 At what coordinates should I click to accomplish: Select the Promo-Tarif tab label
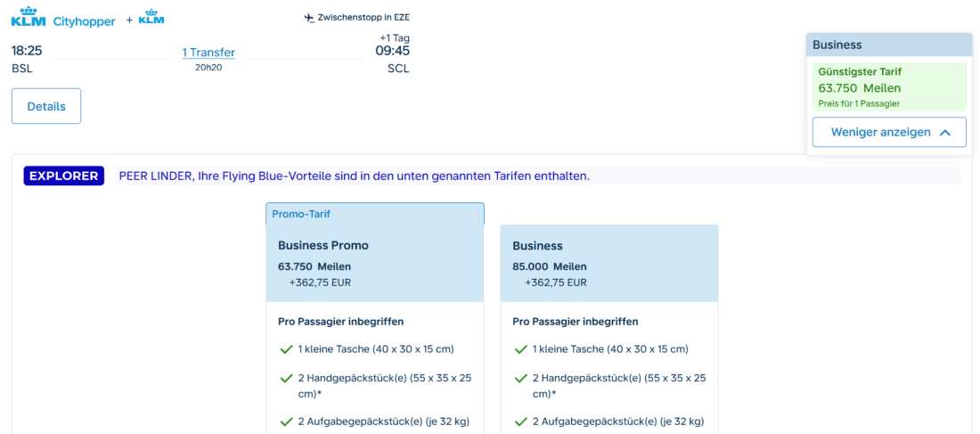(x=301, y=214)
